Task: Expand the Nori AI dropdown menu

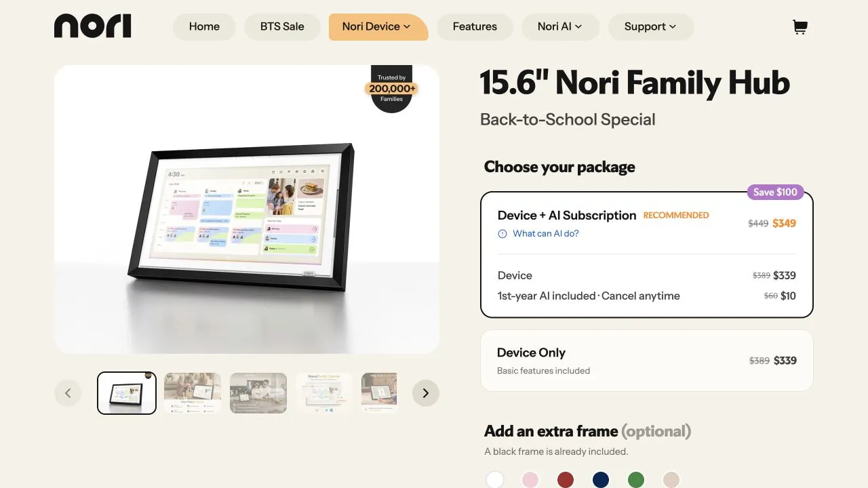Action: tap(560, 27)
